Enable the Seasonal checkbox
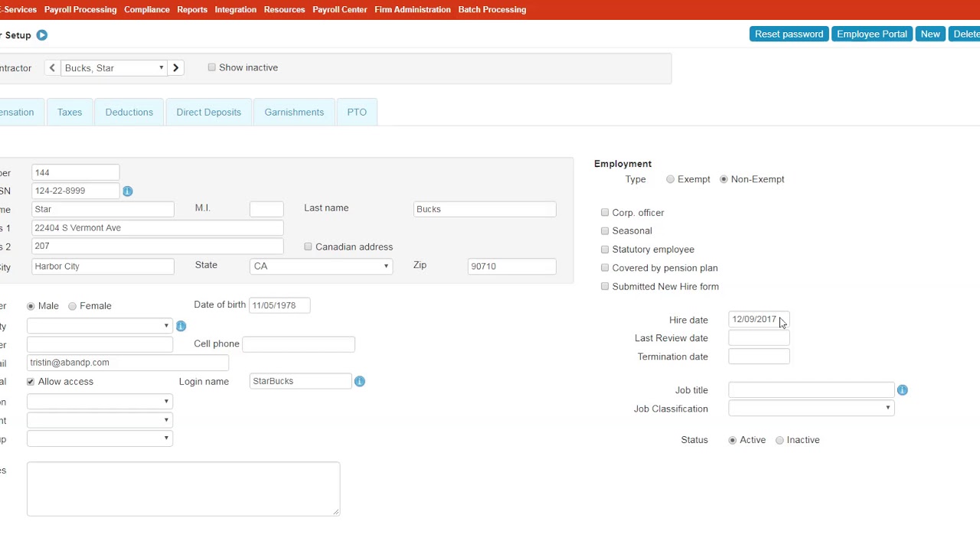Viewport: 980px width, 551px height. coord(605,230)
